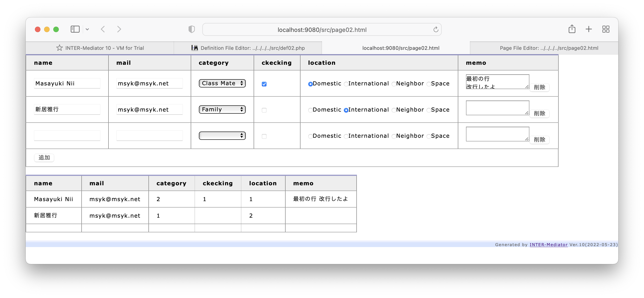
Task: Check the ckecking box in empty row
Action: 264,137
